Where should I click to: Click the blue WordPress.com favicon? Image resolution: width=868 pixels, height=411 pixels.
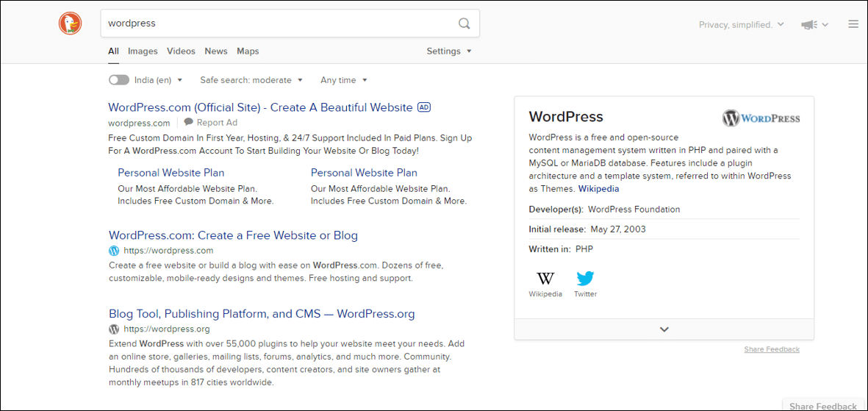pyautogui.click(x=114, y=251)
